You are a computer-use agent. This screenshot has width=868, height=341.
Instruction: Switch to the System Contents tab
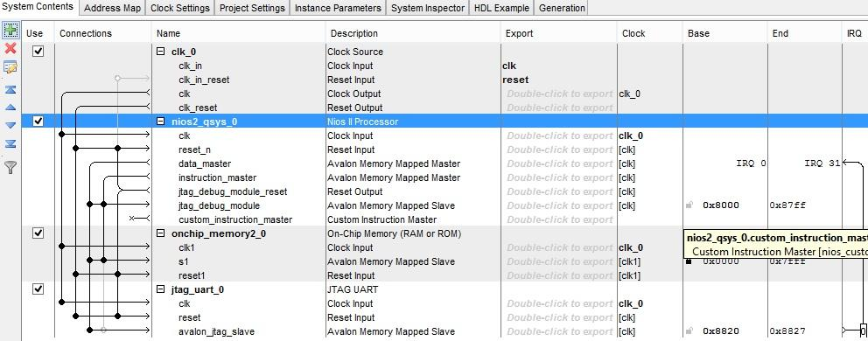pos(38,7)
